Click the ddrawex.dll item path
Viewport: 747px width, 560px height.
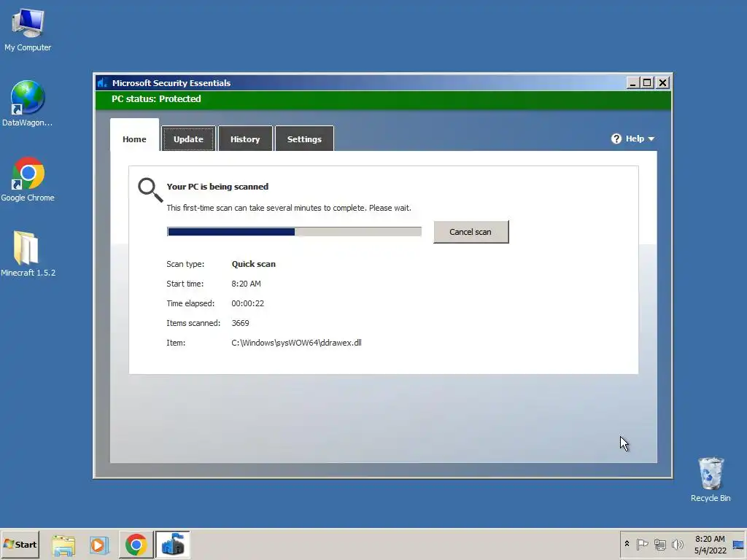[x=296, y=343]
